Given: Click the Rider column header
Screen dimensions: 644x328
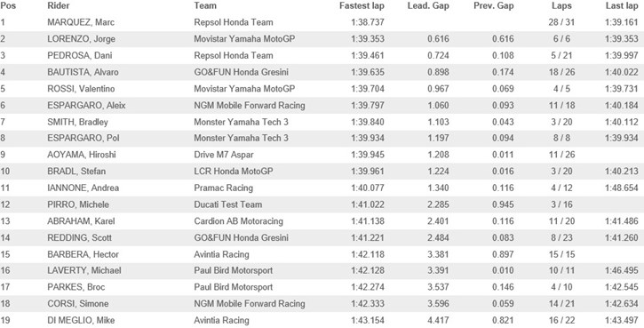Looking at the screenshot, I should coord(59,6).
